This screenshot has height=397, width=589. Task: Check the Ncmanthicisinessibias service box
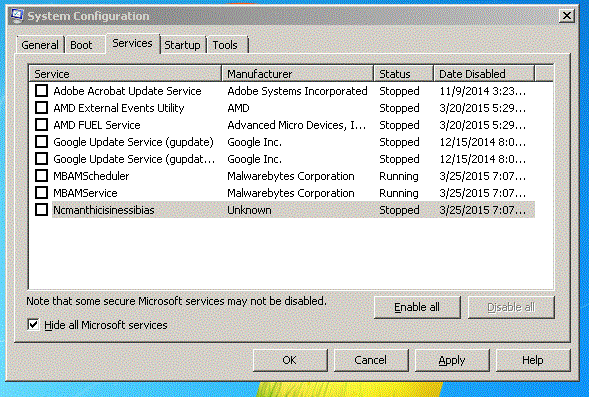coord(41,210)
